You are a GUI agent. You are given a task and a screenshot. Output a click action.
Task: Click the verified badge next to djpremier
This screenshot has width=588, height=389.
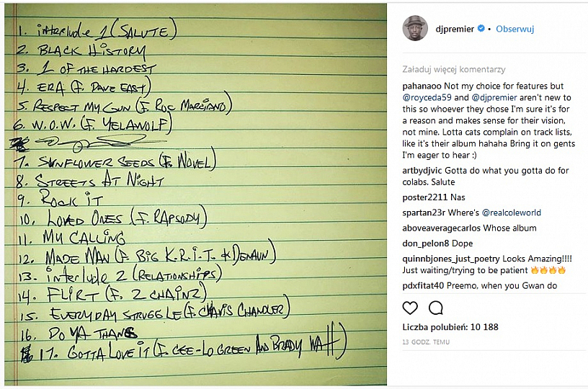point(480,30)
